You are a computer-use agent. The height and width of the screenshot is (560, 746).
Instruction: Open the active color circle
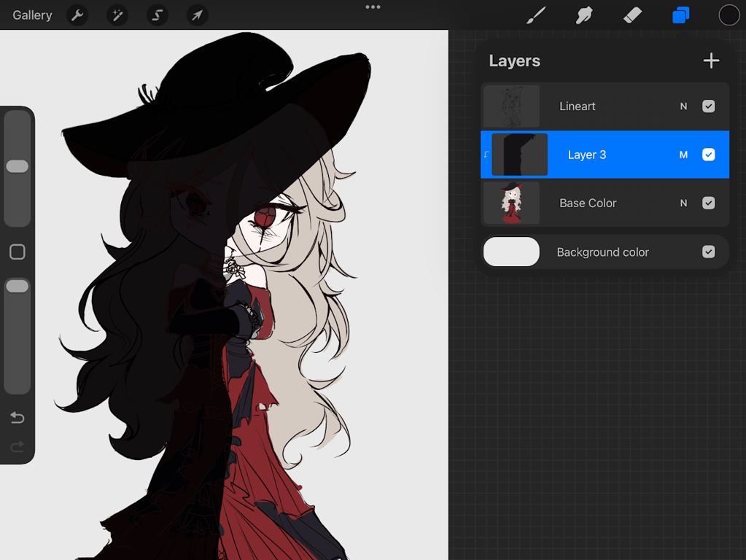coord(729,15)
